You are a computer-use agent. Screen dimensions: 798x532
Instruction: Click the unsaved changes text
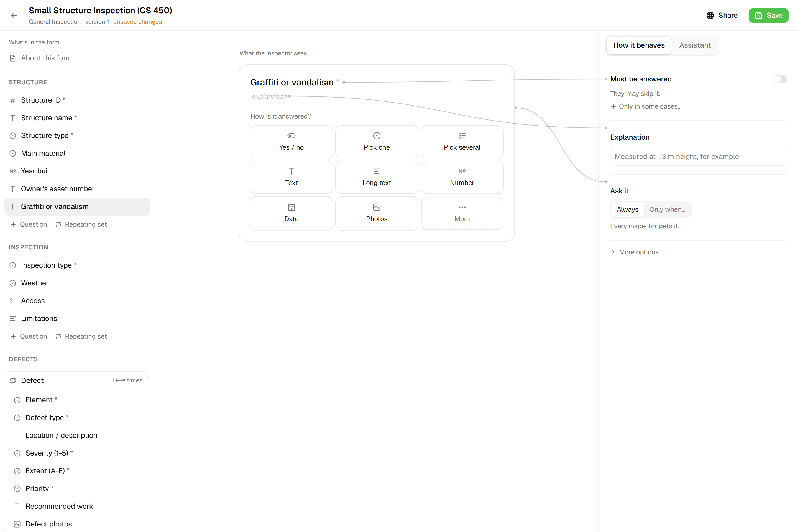(x=137, y=22)
